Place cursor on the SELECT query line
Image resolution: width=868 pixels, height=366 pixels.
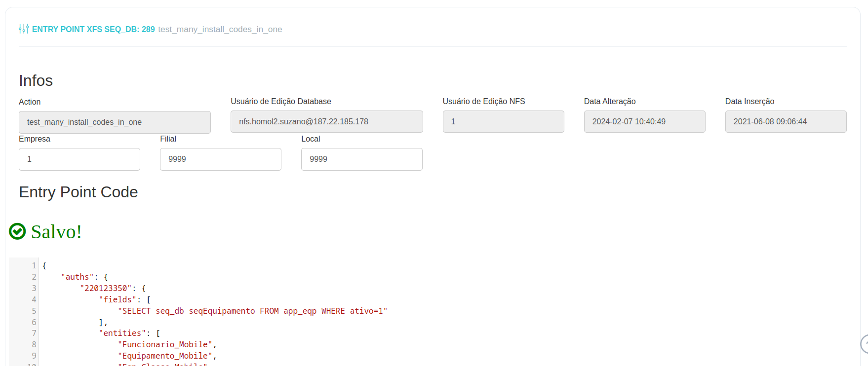252,311
